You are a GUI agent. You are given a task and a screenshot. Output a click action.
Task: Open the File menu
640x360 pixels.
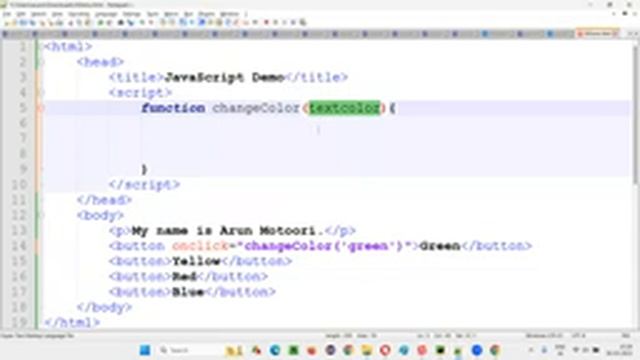pyautogui.click(x=7, y=14)
